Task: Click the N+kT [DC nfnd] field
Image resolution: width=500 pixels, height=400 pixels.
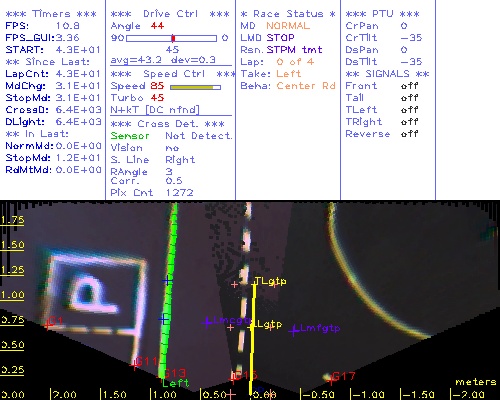Action: [155, 110]
